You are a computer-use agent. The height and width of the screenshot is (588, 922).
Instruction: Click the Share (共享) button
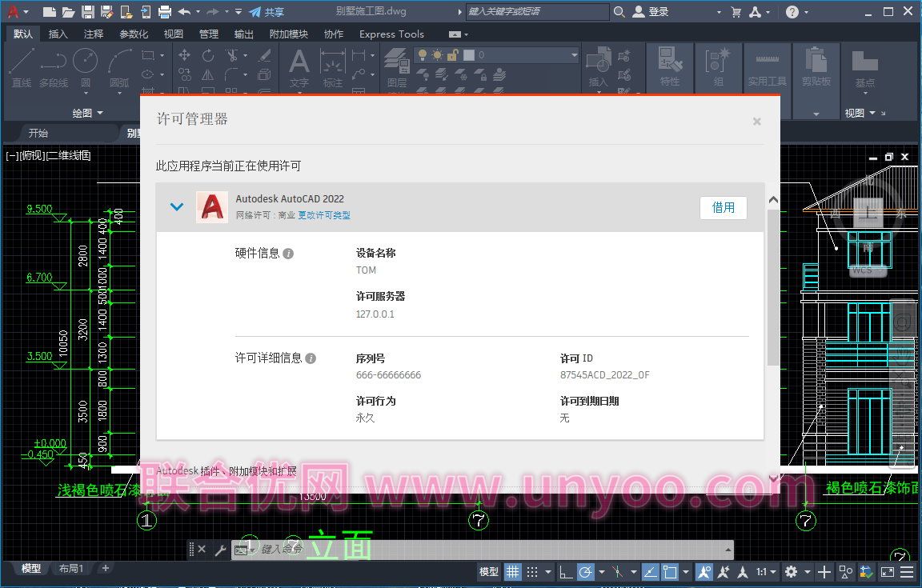pos(267,12)
